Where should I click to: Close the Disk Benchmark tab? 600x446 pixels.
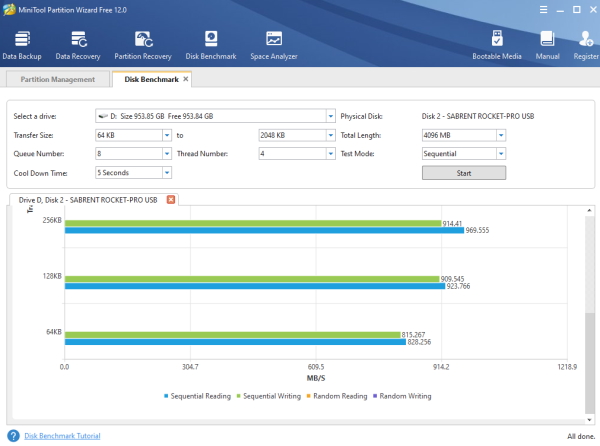pyautogui.click(x=186, y=79)
